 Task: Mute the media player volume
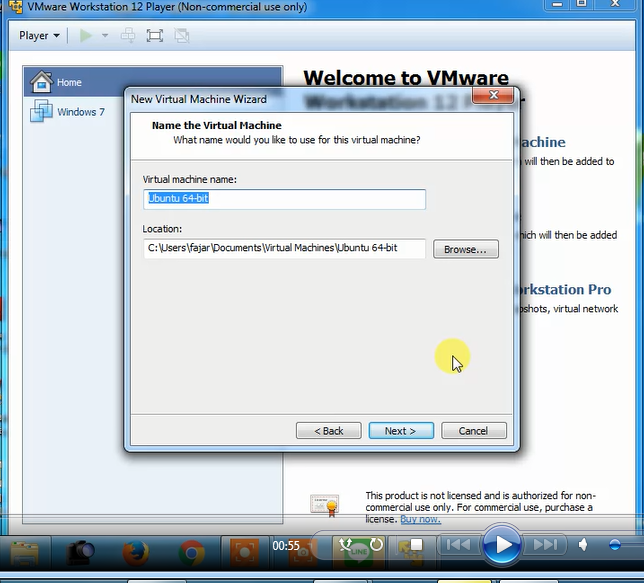click(583, 545)
